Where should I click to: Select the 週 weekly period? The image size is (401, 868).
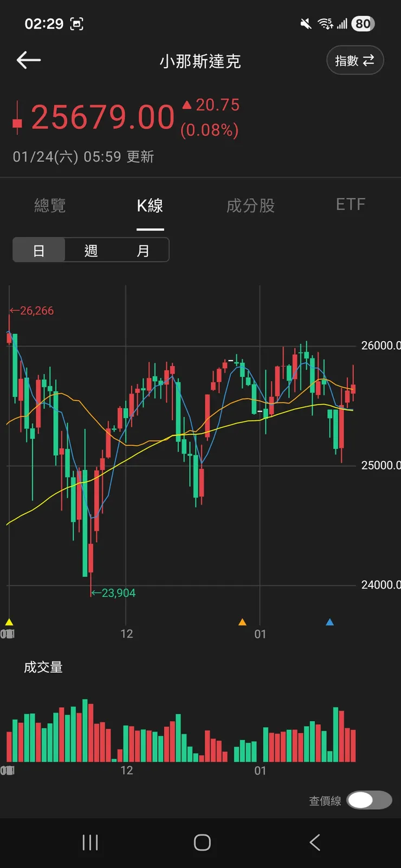(x=90, y=251)
